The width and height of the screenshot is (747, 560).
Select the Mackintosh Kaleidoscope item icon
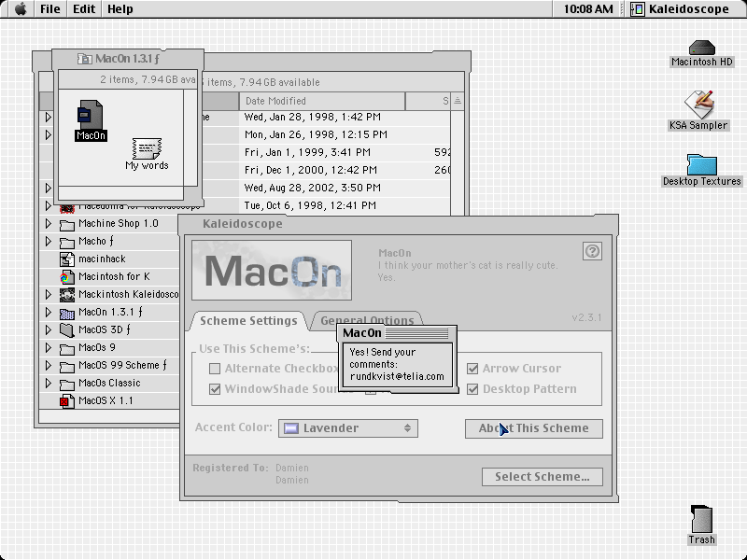point(67,295)
